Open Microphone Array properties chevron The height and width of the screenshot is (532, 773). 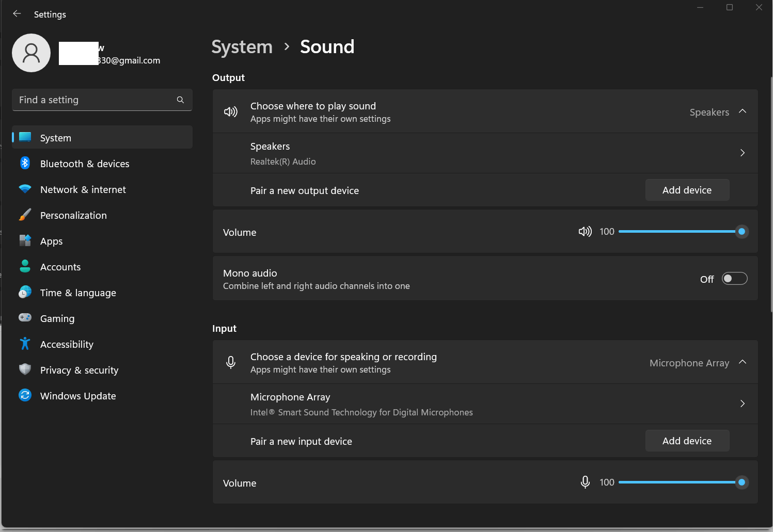743,404
